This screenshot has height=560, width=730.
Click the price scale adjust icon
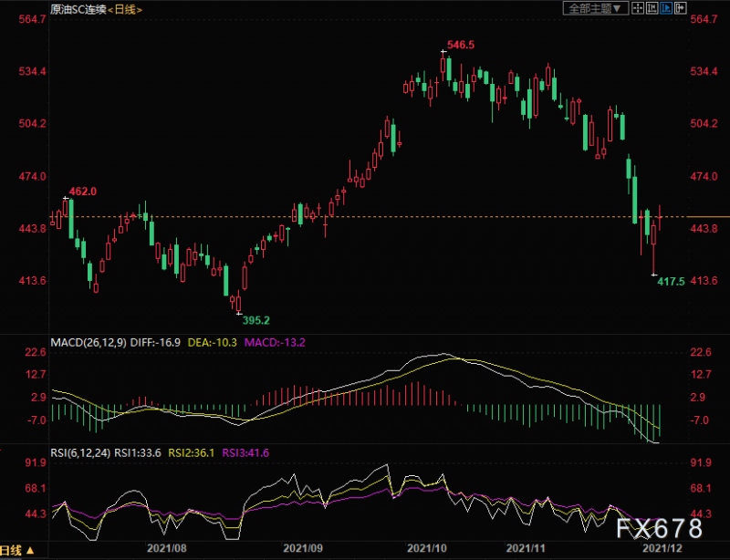(x=652, y=8)
